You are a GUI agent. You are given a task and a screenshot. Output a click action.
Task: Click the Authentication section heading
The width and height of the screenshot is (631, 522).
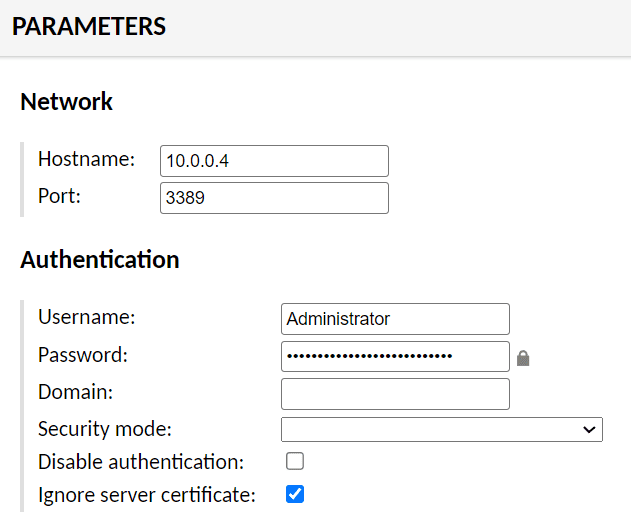point(100,260)
